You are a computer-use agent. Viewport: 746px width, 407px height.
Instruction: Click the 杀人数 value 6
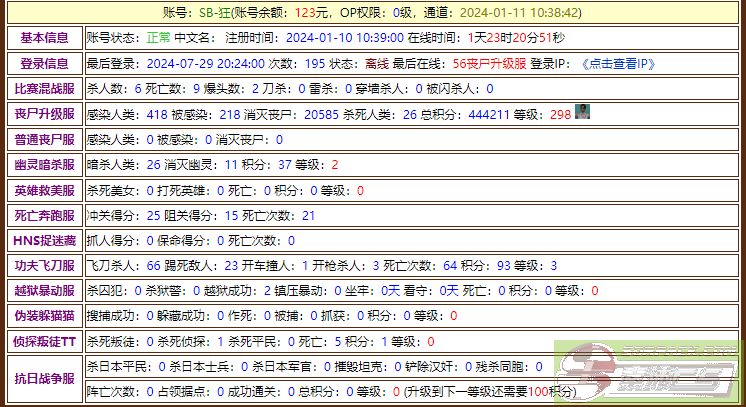click(x=138, y=89)
